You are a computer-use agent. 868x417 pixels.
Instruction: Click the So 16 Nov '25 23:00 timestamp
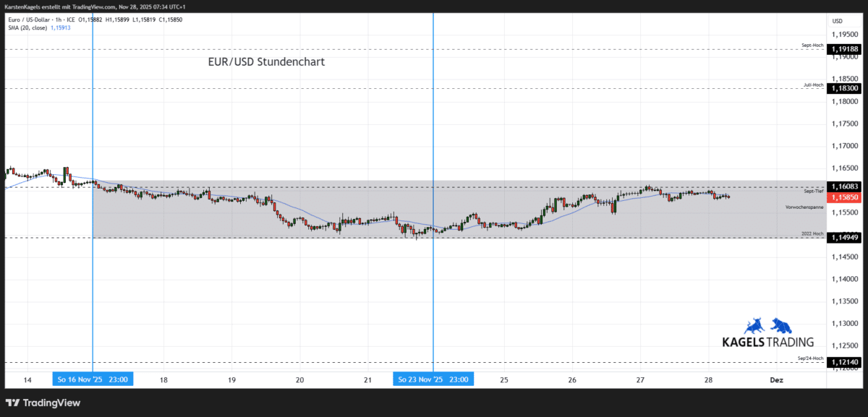(93, 379)
